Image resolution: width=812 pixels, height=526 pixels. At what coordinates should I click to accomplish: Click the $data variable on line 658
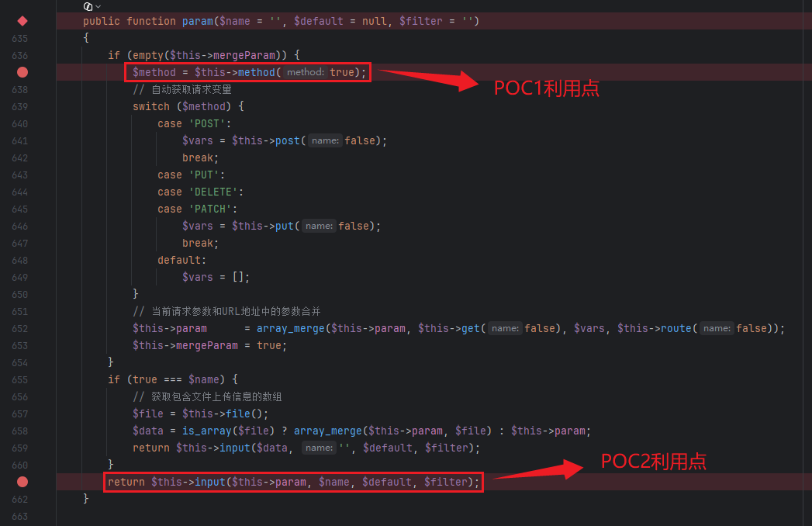coord(148,431)
